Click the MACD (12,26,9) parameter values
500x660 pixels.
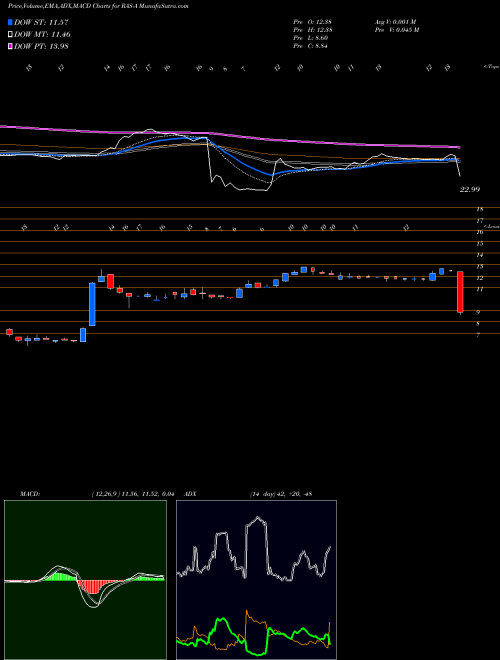click(133, 494)
